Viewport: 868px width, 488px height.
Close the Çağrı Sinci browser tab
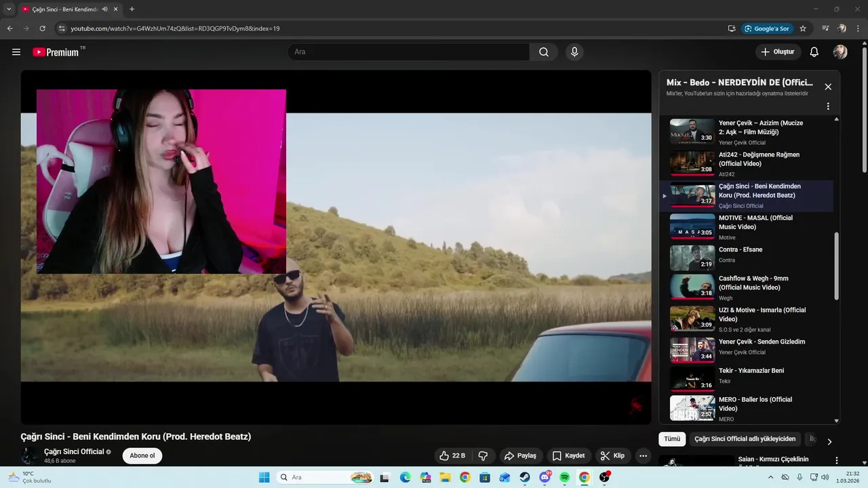[x=116, y=9]
